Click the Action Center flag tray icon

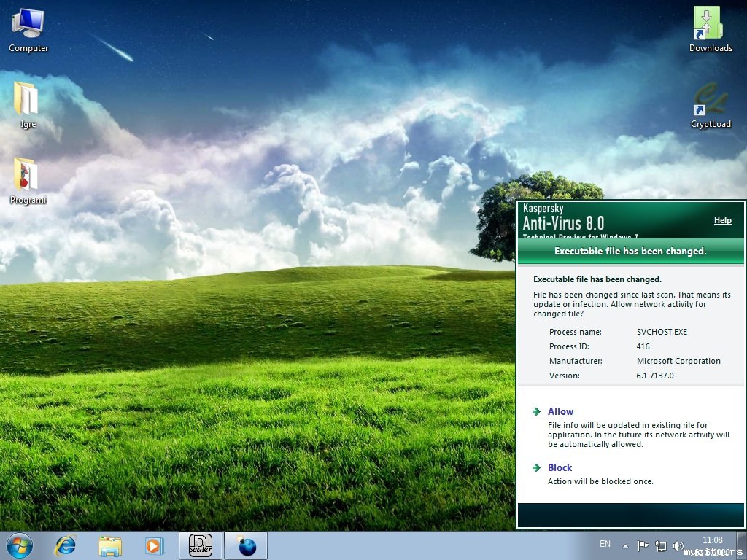click(x=643, y=545)
